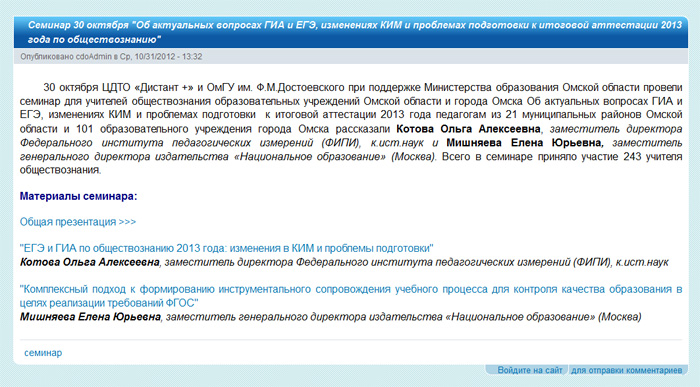Click "для отправки комментариев" tab text

tap(627, 370)
